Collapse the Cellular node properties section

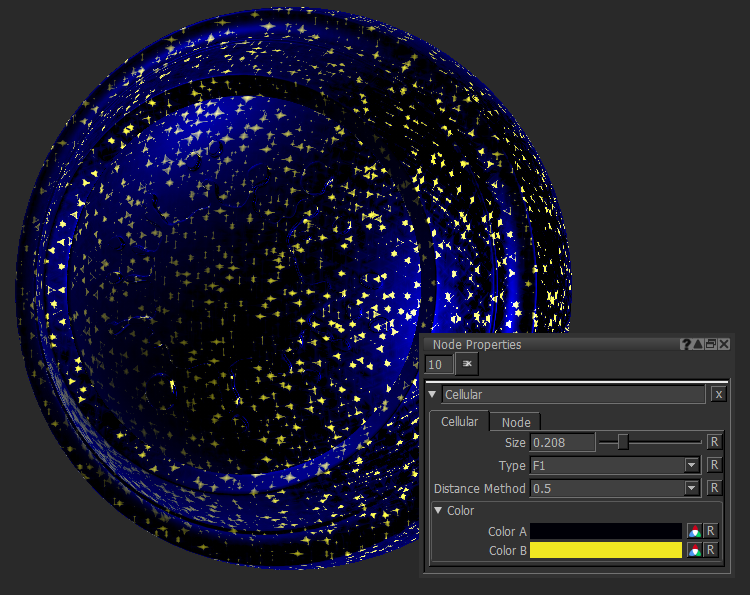click(432, 395)
